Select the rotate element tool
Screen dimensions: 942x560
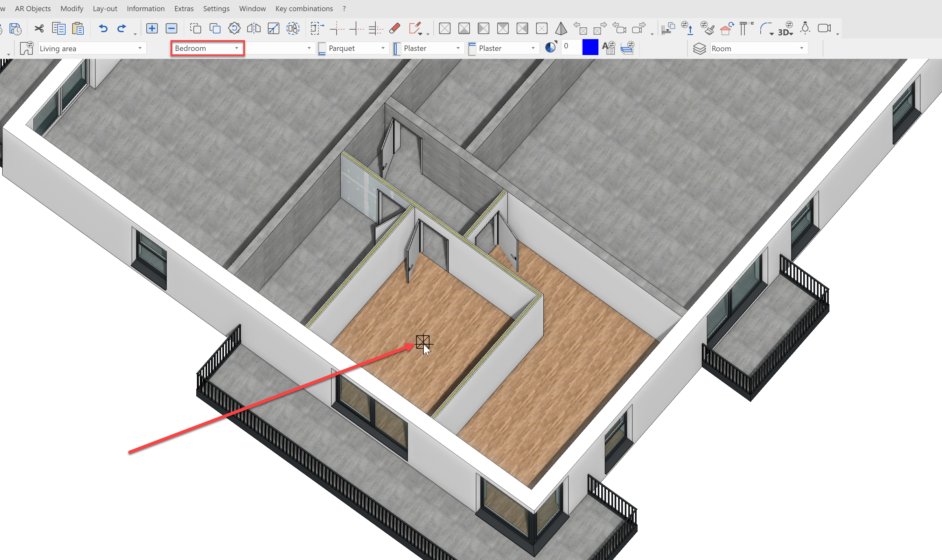(234, 28)
